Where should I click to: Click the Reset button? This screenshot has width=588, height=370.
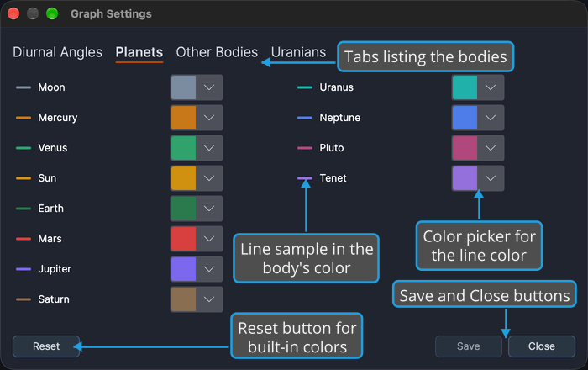pyautogui.click(x=46, y=346)
